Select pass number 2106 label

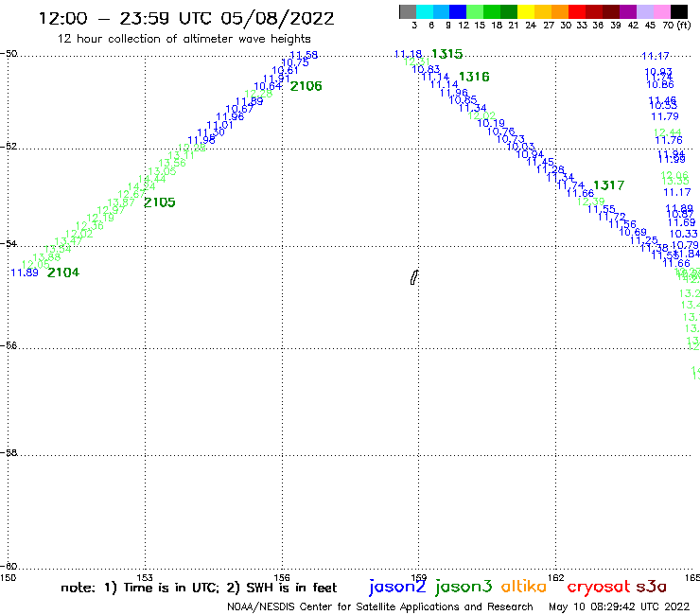(x=306, y=86)
